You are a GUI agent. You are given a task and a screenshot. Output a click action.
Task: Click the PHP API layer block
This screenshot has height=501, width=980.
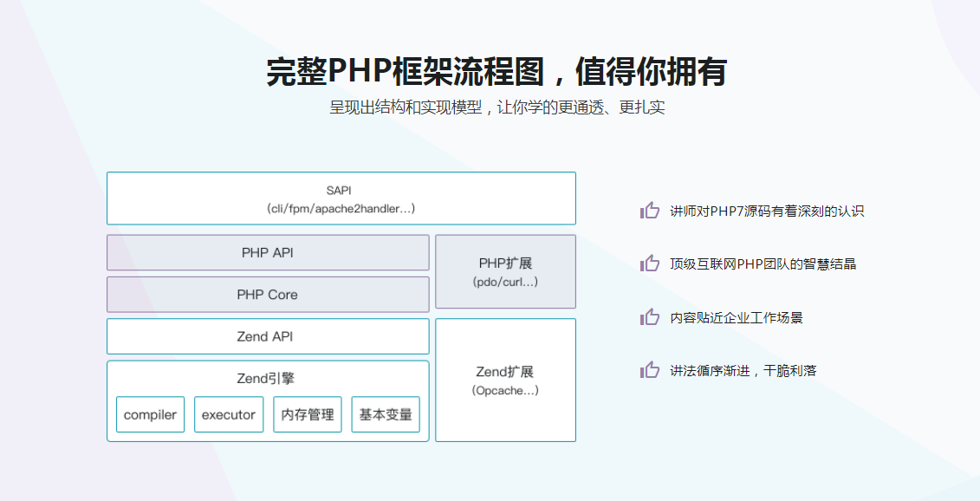coord(268,252)
